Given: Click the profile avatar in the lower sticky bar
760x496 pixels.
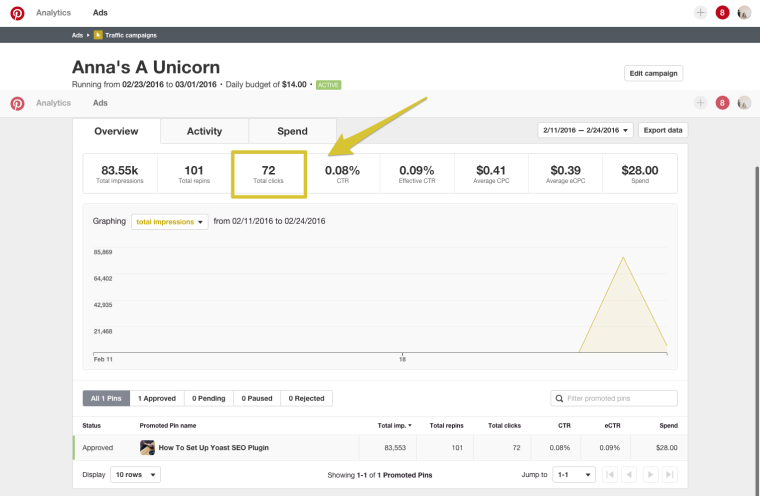Looking at the screenshot, I should pyautogui.click(x=744, y=103).
